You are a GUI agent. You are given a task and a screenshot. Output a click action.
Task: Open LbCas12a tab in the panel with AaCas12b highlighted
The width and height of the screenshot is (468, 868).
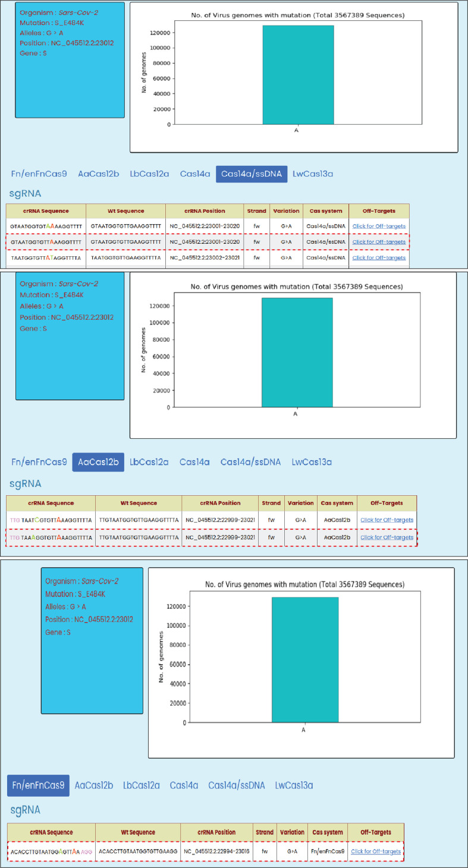149,462
